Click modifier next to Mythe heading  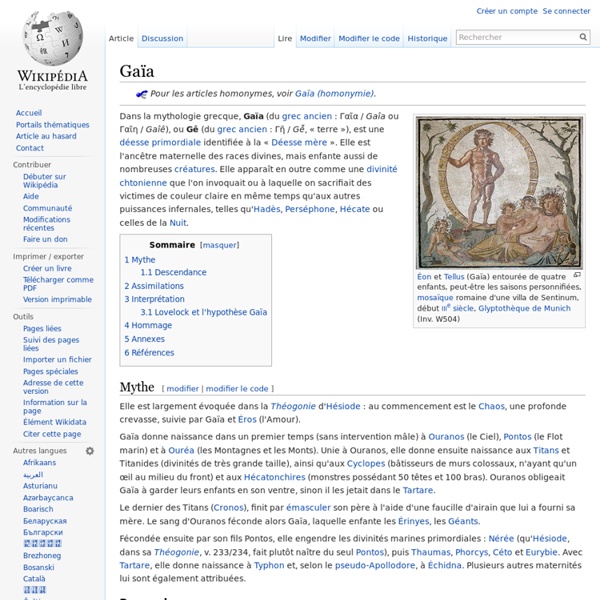pyautogui.click(x=183, y=389)
